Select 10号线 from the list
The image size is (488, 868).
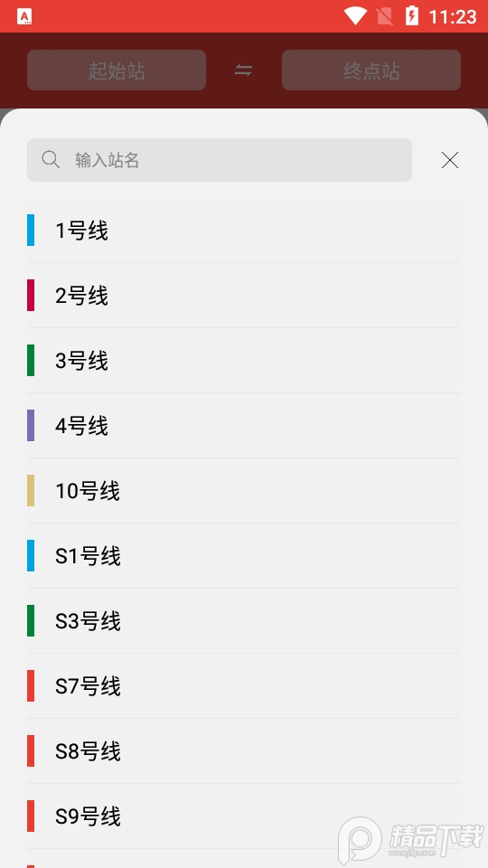[244, 491]
